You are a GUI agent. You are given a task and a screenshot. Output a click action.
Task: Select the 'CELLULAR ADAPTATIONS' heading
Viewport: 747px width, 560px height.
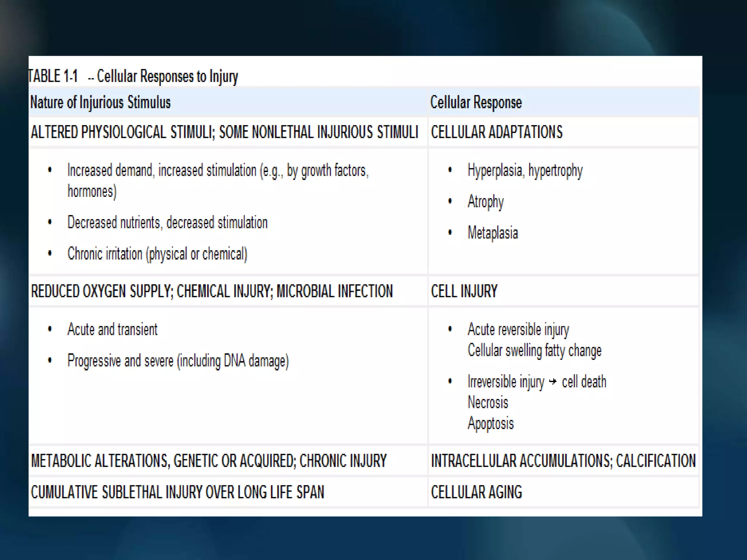(x=496, y=132)
